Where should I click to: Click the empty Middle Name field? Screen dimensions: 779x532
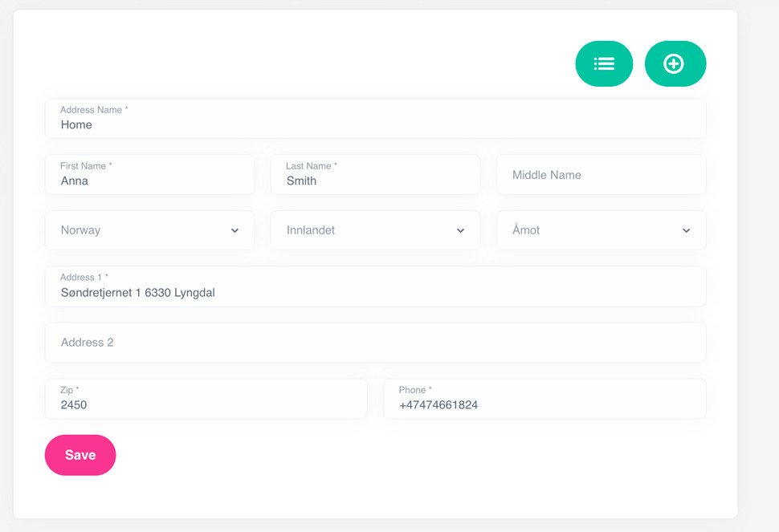point(601,175)
